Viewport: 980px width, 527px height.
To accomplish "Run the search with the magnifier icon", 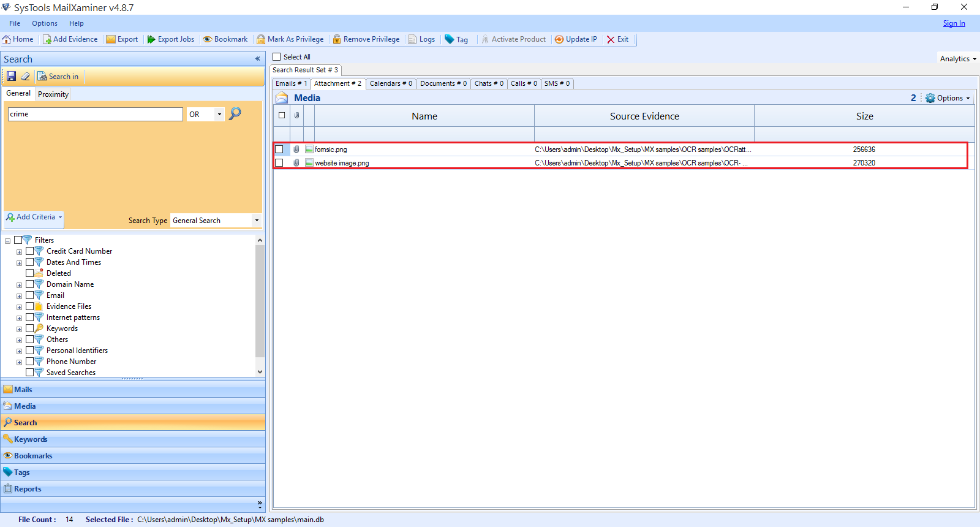I will tap(235, 114).
